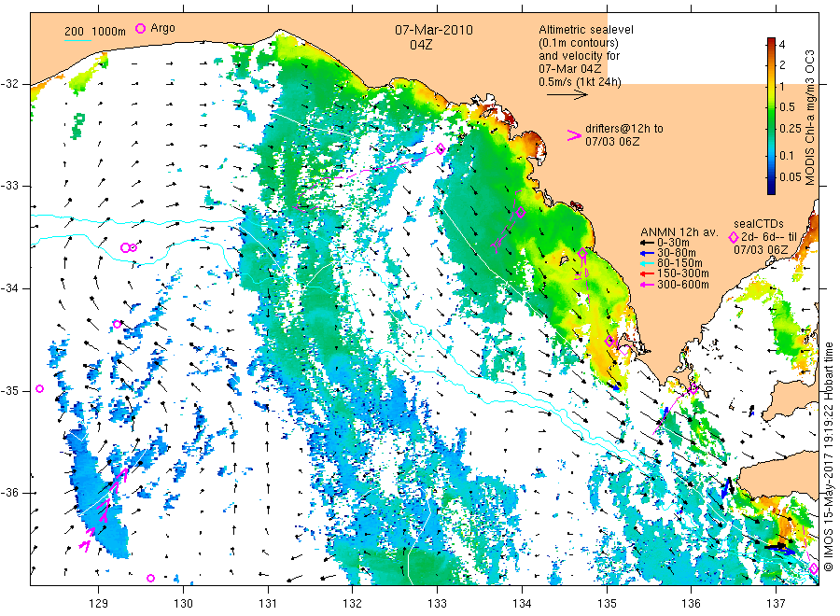Click the single Argo marker near 129.2, -34.3
The image size is (840, 616).
coord(118,324)
